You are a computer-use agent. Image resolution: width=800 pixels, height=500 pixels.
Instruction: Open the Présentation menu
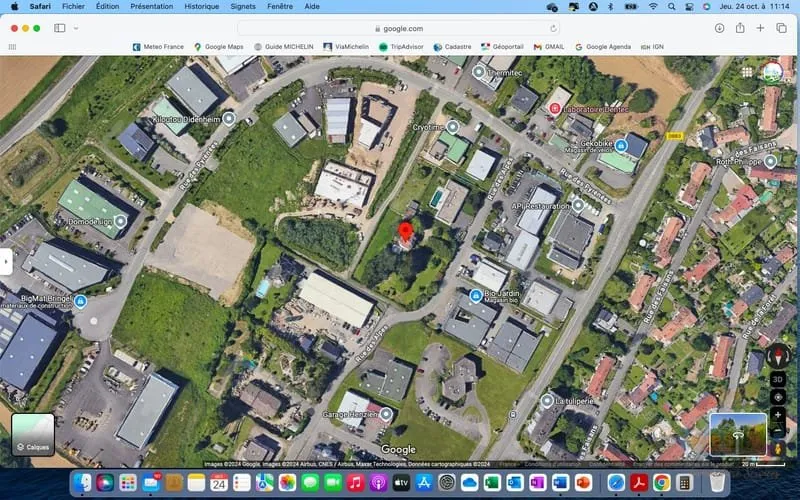click(152, 6)
